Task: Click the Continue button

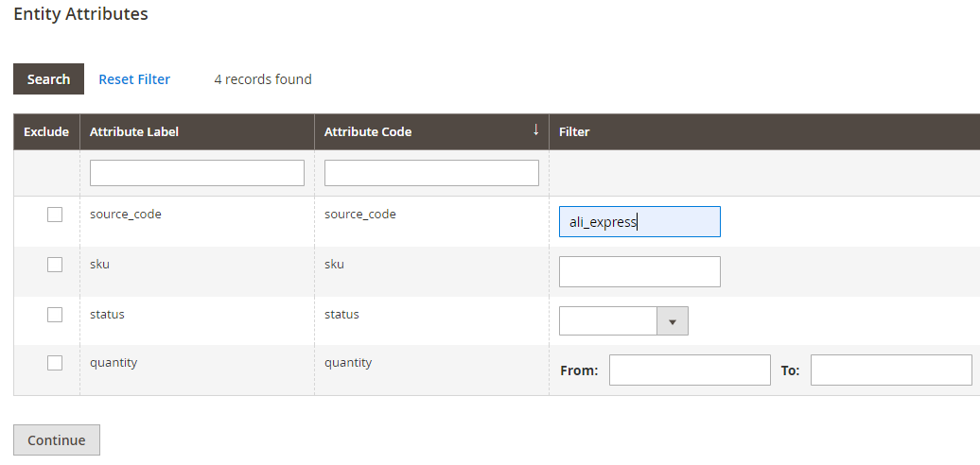Action: [x=56, y=440]
